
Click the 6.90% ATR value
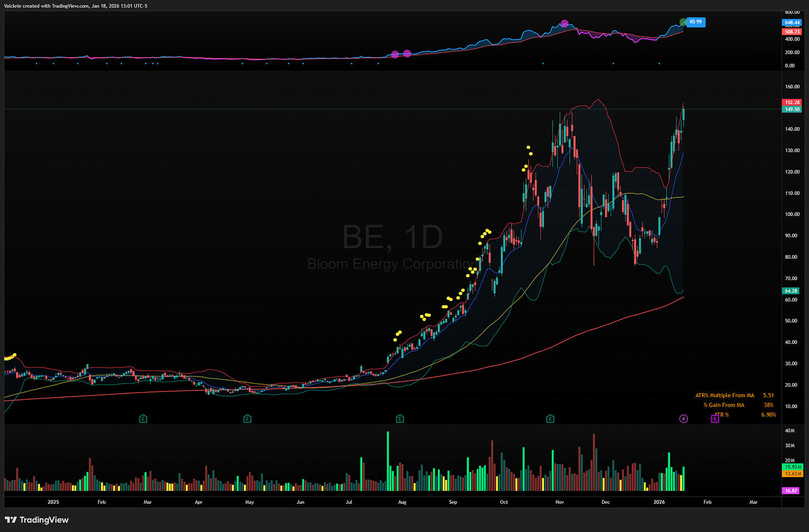[768, 415]
